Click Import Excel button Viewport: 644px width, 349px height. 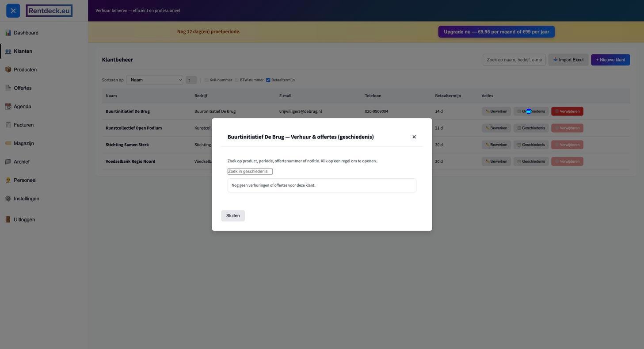tap(568, 60)
